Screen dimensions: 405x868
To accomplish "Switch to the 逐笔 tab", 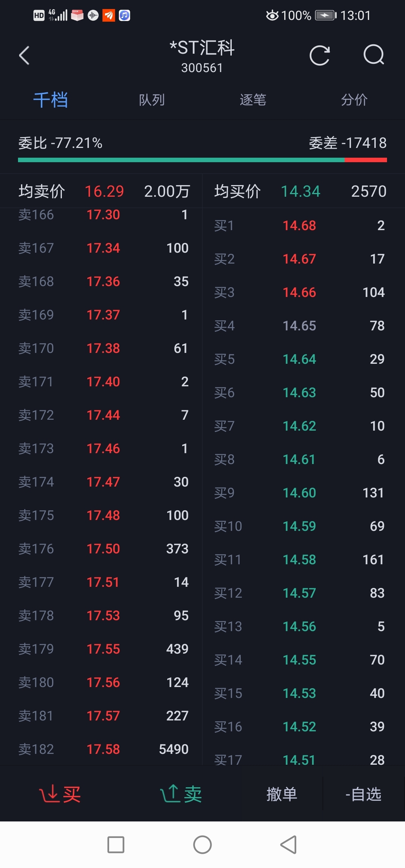I will coord(253,100).
